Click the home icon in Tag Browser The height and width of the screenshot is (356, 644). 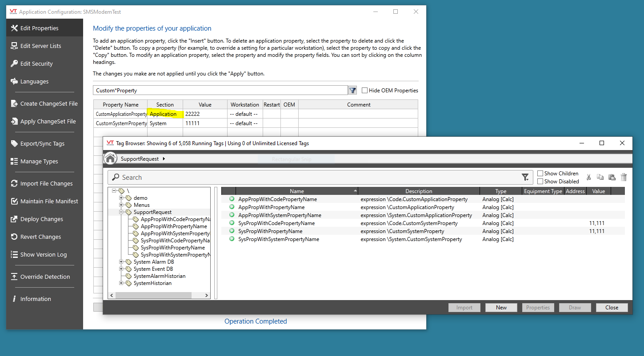coord(110,158)
